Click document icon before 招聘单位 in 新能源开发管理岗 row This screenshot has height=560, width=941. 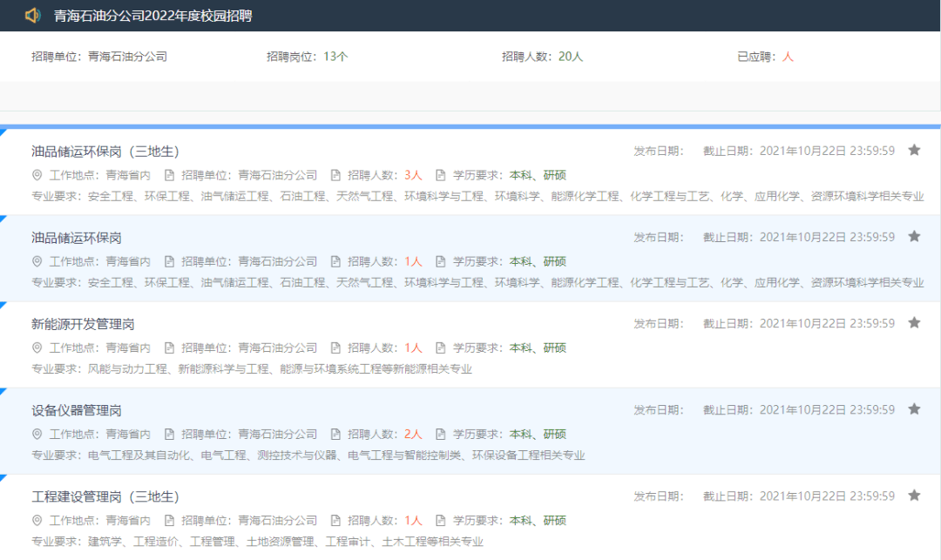(169, 347)
